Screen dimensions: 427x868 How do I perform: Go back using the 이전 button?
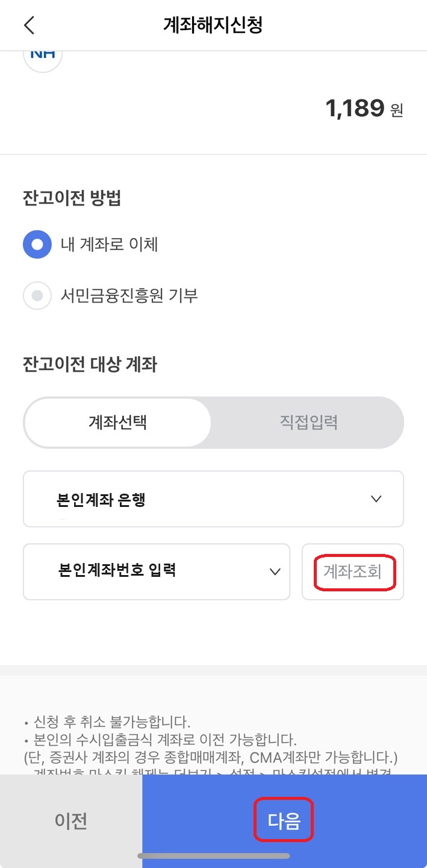click(70, 819)
